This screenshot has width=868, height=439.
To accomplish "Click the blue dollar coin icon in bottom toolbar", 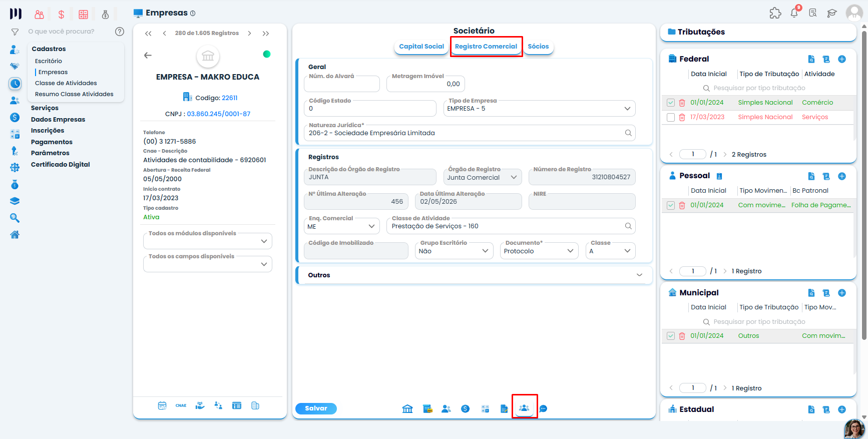I will (x=466, y=409).
